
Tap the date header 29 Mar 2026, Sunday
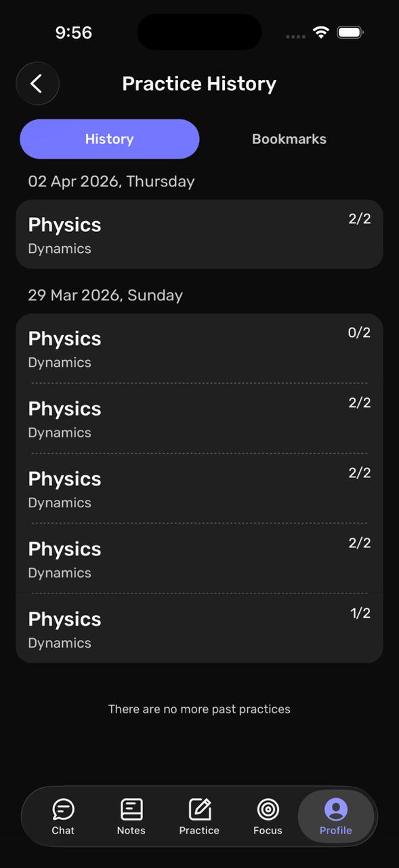click(x=105, y=295)
